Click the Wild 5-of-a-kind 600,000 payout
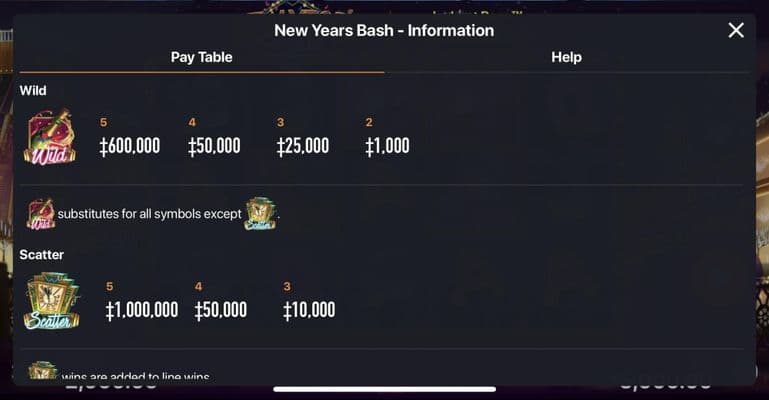 (x=130, y=146)
